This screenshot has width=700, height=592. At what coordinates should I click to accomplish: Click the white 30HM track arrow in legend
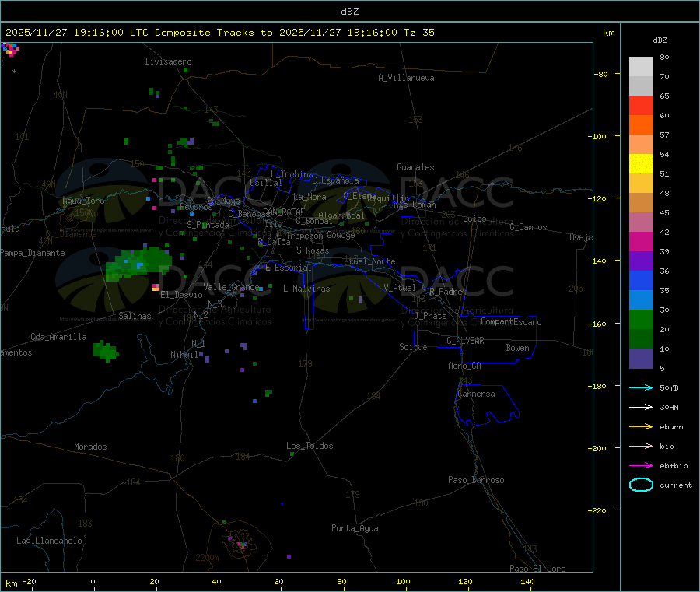pyautogui.click(x=641, y=407)
